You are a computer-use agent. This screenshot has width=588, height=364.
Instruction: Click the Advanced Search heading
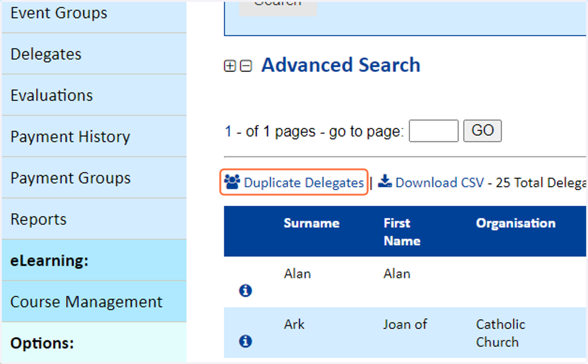coord(341,65)
